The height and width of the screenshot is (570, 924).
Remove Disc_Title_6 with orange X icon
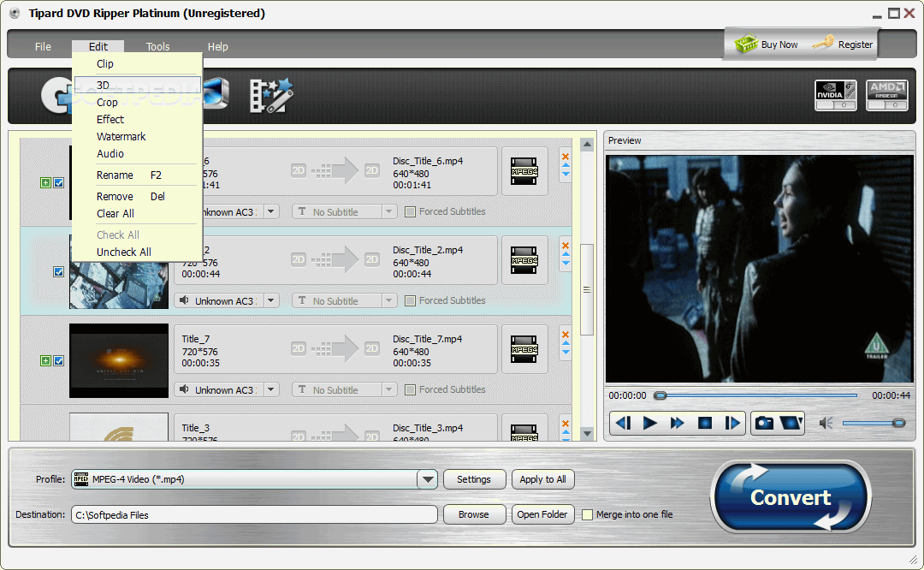(x=566, y=157)
